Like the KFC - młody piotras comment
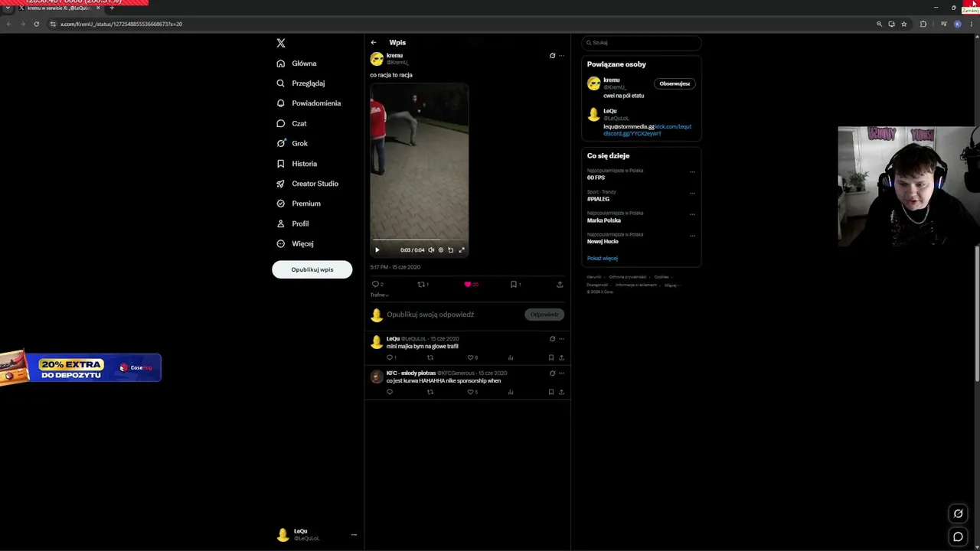 [472, 392]
